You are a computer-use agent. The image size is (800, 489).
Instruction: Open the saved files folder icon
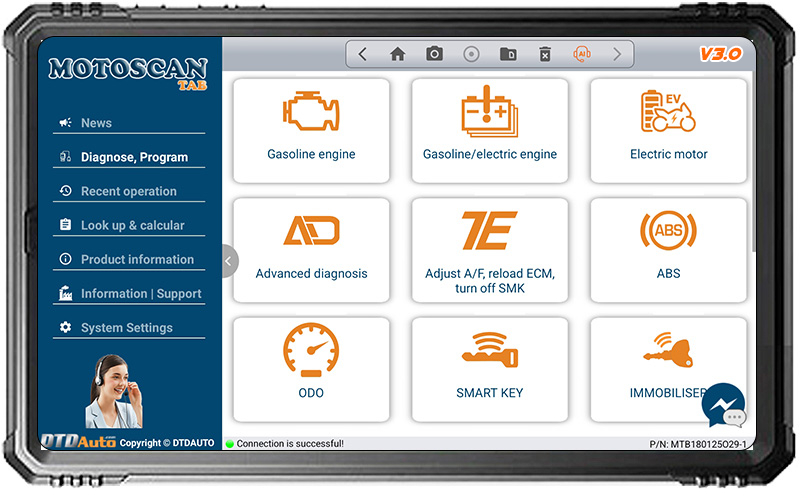tap(508, 54)
